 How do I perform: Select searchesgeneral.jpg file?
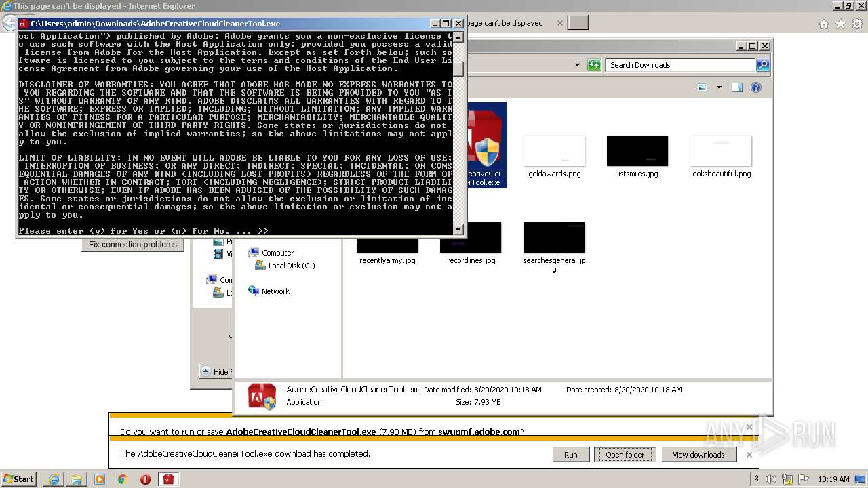coord(554,248)
